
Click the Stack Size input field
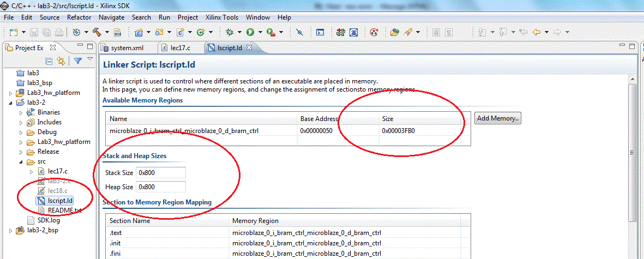[x=161, y=173]
